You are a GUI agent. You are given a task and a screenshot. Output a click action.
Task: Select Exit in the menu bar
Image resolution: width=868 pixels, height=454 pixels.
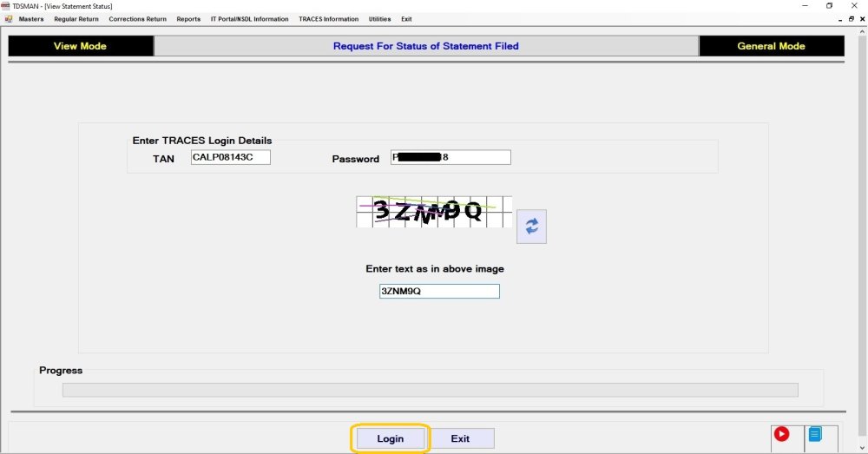406,19
